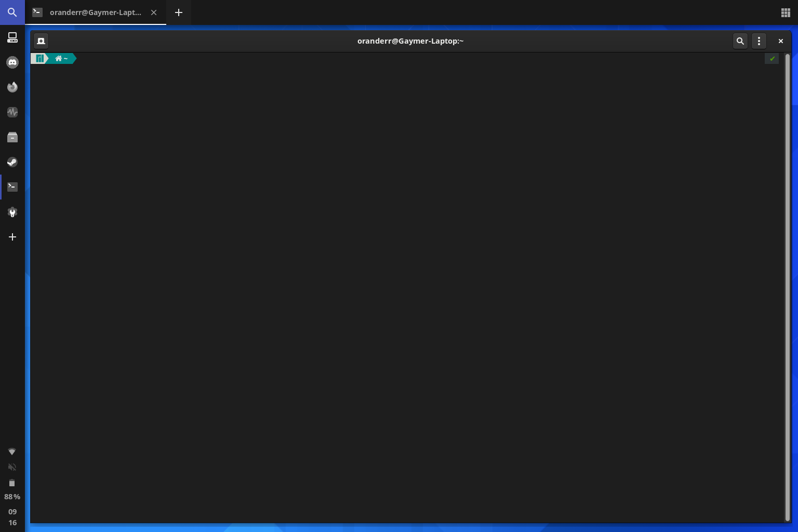798x532 pixels.
Task: Unmute sound via the crossed speaker icon
Action: coord(12,467)
